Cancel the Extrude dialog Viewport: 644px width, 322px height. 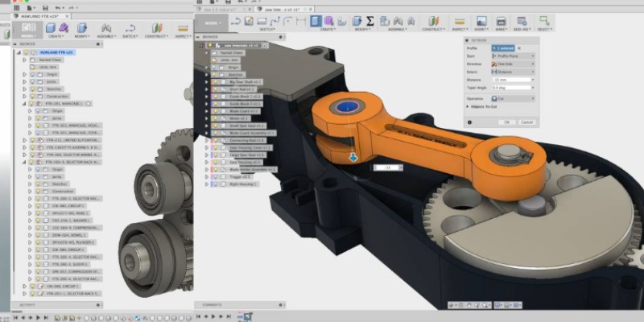[x=526, y=122]
